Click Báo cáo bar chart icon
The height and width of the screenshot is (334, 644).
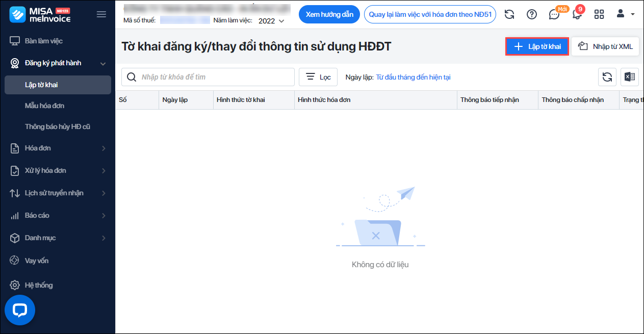15,216
